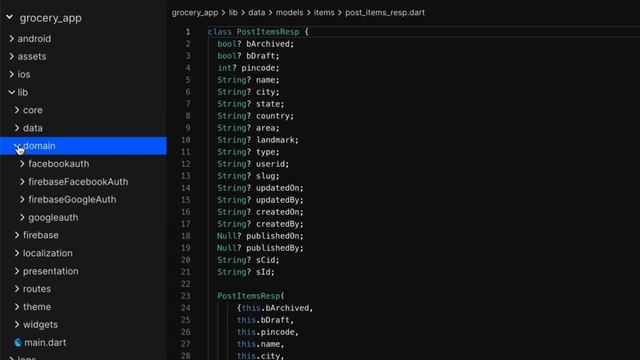This screenshot has height=360, width=640.
Task: Click lib in the breadcrumb path
Action: tap(233, 13)
